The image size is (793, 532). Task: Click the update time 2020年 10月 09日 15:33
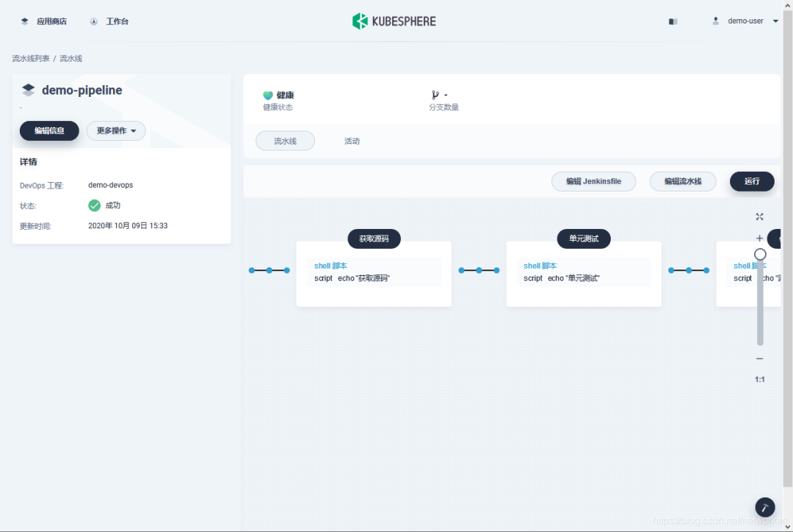128,226
